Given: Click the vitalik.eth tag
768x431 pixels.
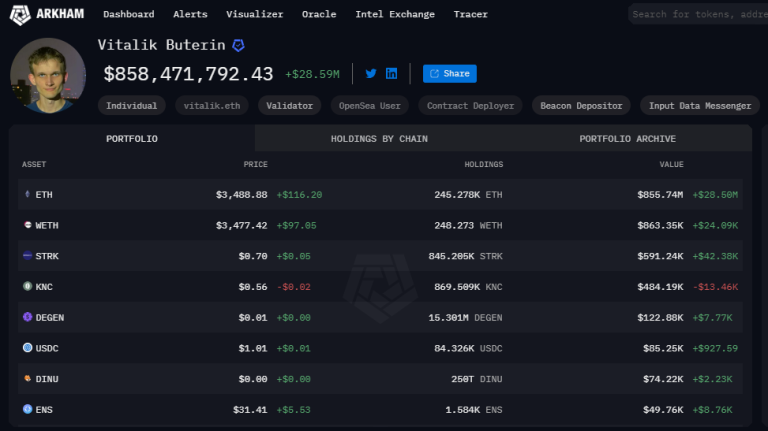Looking at the screenshot, I should click(212, 105).
